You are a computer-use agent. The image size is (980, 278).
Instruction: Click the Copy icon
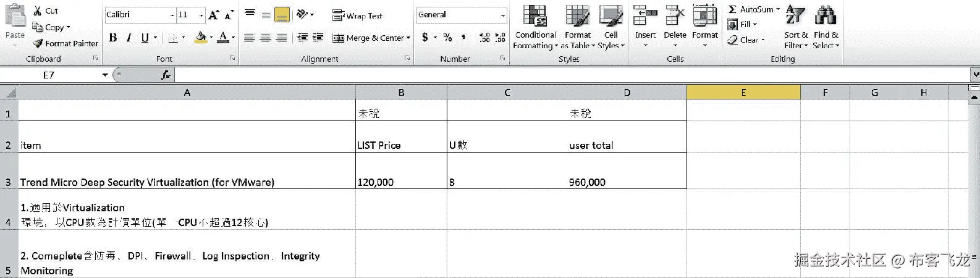coord(38,27)
